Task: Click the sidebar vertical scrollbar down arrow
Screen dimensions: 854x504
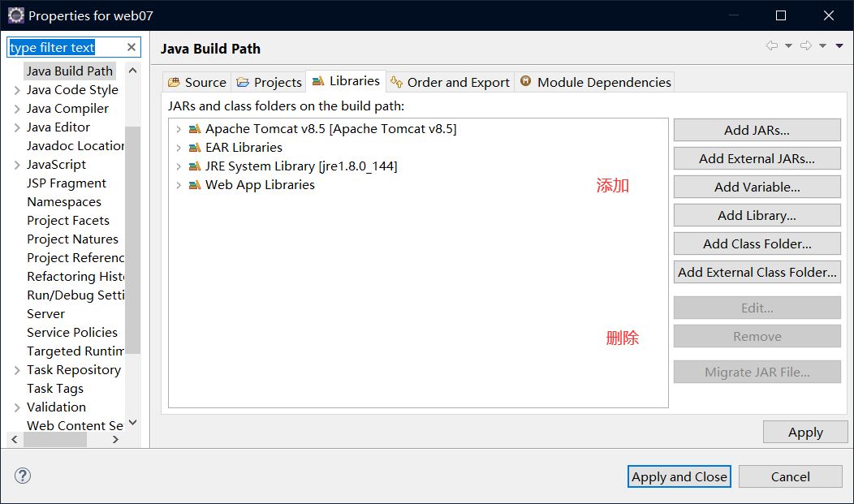Action: click(x=133, y=423)
